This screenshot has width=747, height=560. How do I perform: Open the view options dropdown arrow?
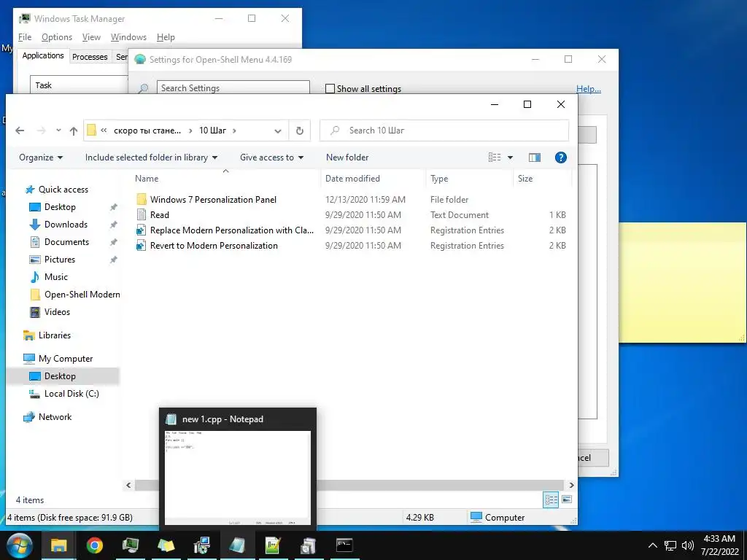pyautogui.click(x=510, y=157)
